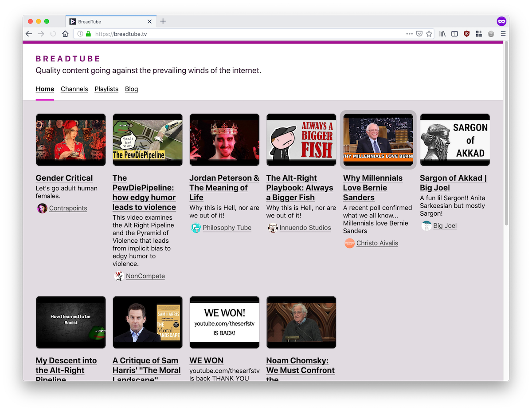Open the uBlock Origin extension icon
The width and height of the screenshot is (532, 411).
[x=466, y=34]
